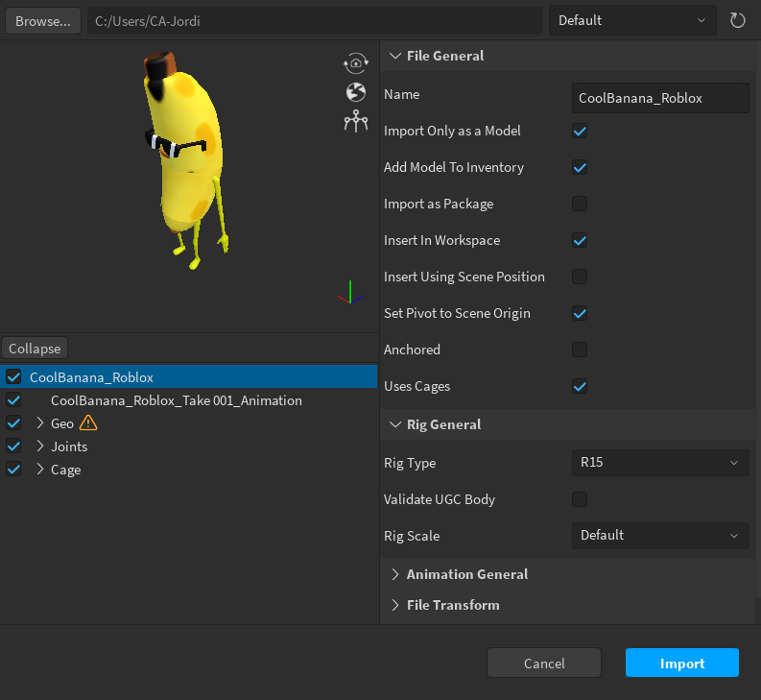Uncheck Set Pivot to Scene Origin
This screenshot has height=700, width=761.
[580, 313]
